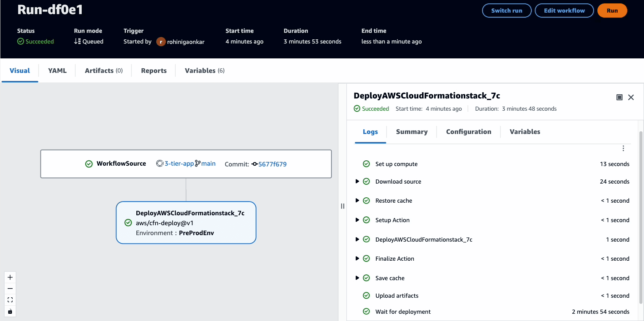Click the check icon for Set up compute

click(x=366, y=164)
